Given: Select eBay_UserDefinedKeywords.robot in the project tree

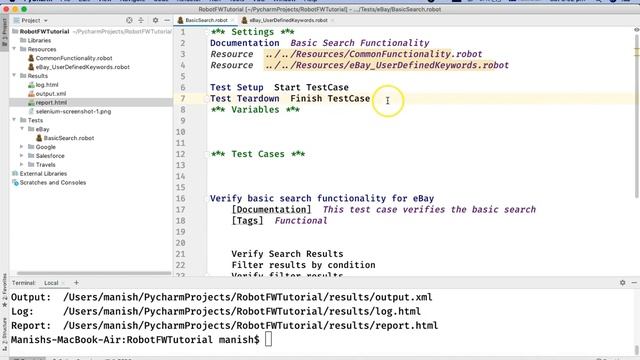Looking at the screenshot, I should click(82, 67).
